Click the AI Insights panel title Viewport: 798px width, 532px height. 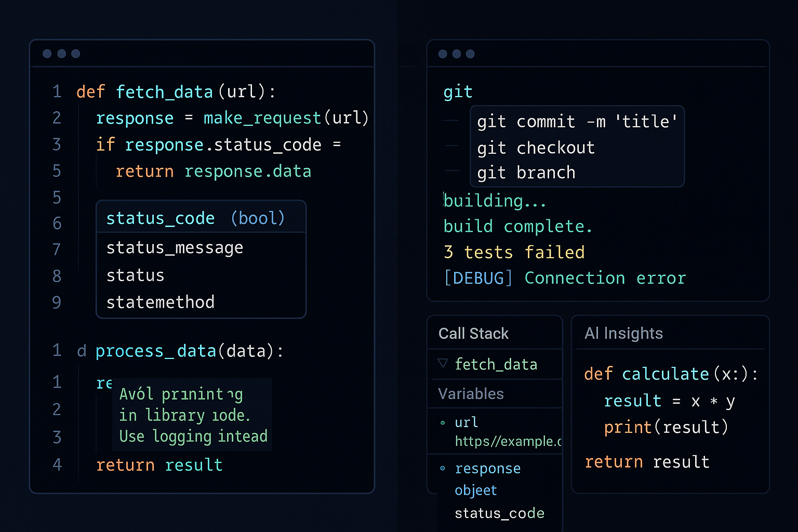click(623, 334)
